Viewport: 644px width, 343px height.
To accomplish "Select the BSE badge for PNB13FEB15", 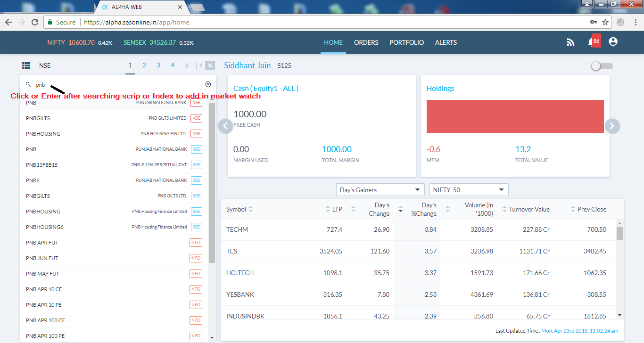I will 196,164.
